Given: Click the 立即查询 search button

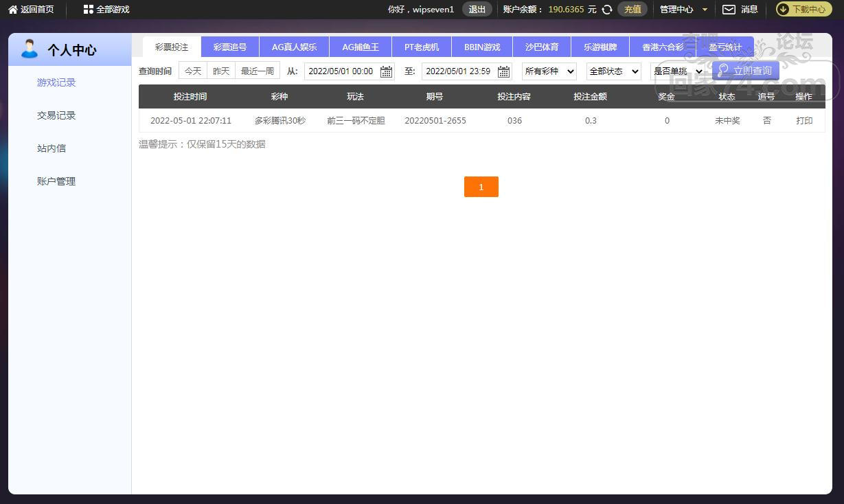Looking at the screenshot, I should (x=746, y=70).
